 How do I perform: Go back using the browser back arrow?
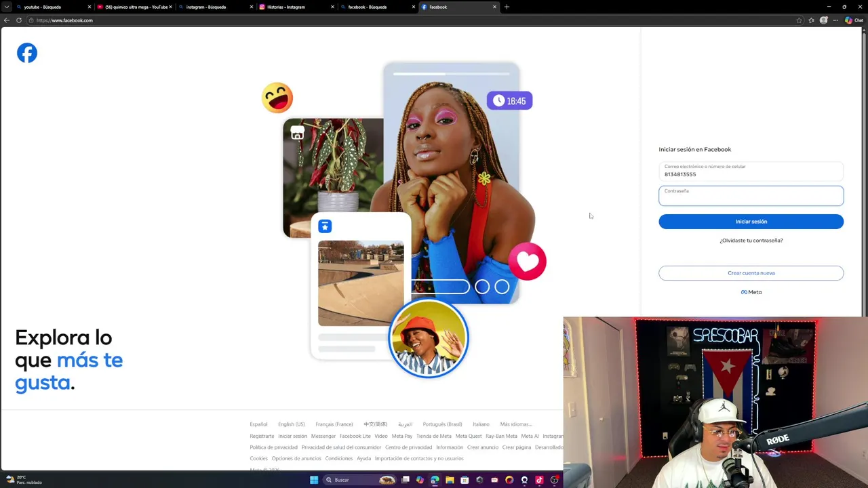coord(7,20)
